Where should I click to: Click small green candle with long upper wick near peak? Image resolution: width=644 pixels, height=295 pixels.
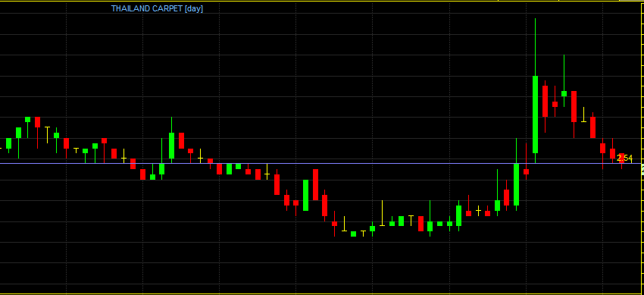tap(564, 94)
